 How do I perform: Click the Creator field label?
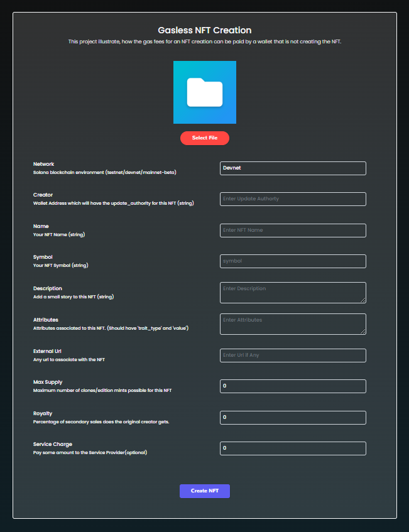pyautogui.click(x=43, y=195)
